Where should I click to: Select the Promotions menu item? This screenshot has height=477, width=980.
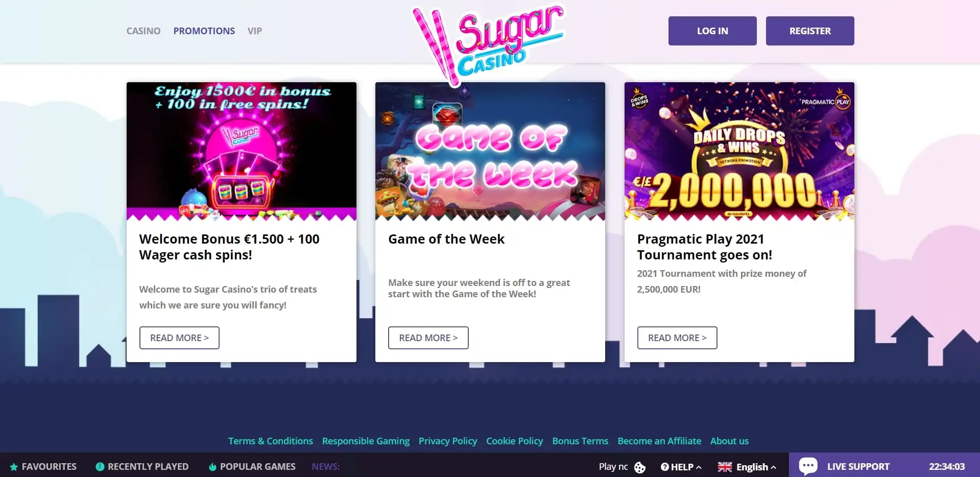[x=204, y=31]
